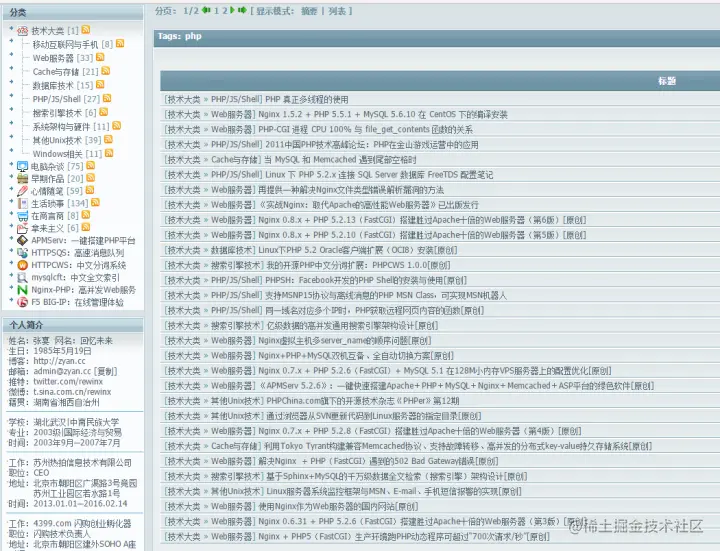Screen dimensions: 720x551
Task: Open 搜索引擎技术 category in sidebar
Action: 57,113
